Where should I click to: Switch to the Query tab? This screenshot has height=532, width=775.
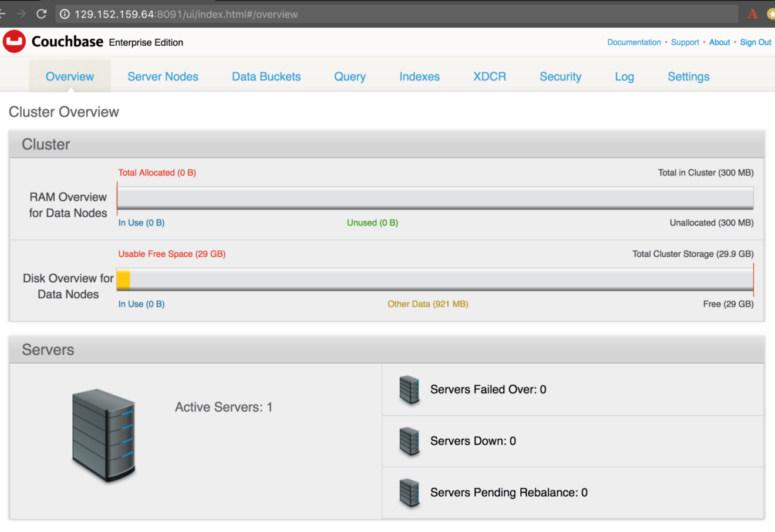click(350, 76)
